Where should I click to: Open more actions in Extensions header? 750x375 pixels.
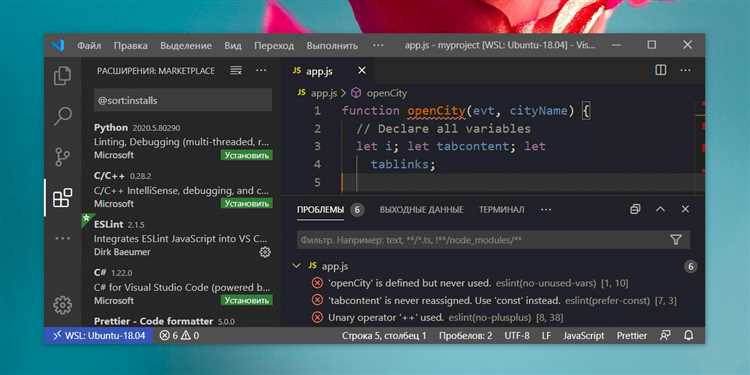261,70
